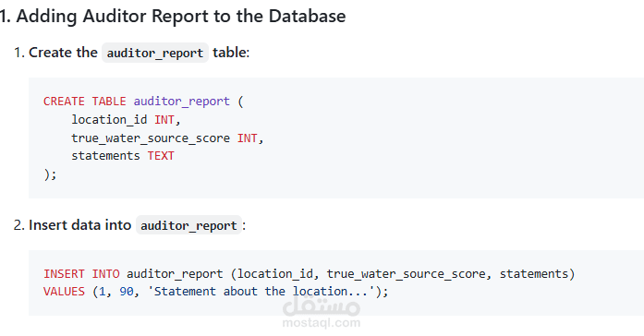Click the inline auditor_report code in step 1
Screen dimensions: 644x336
(x=155, y=53)
